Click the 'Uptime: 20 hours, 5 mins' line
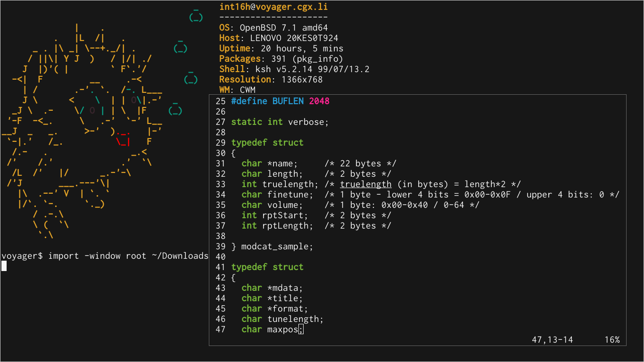644x362 pixels. pos(281,49)
